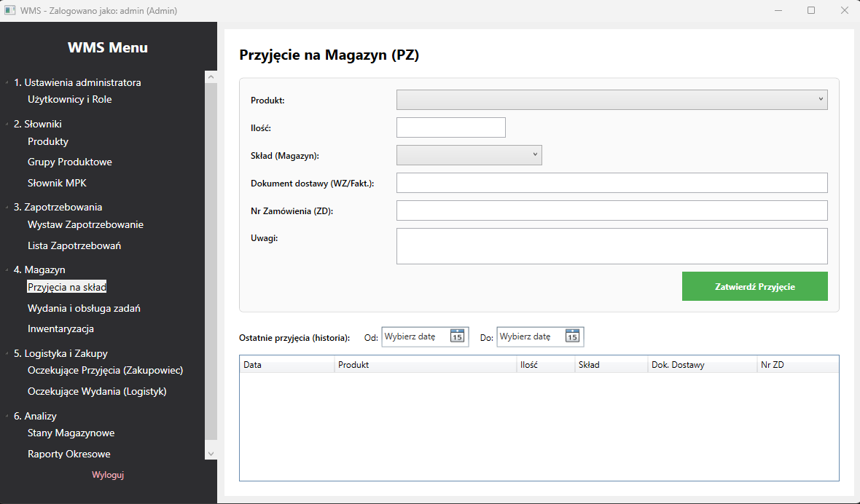Click the WMS app icon in title bar
The width and height of the screenshot is (860, 504).
9,10
